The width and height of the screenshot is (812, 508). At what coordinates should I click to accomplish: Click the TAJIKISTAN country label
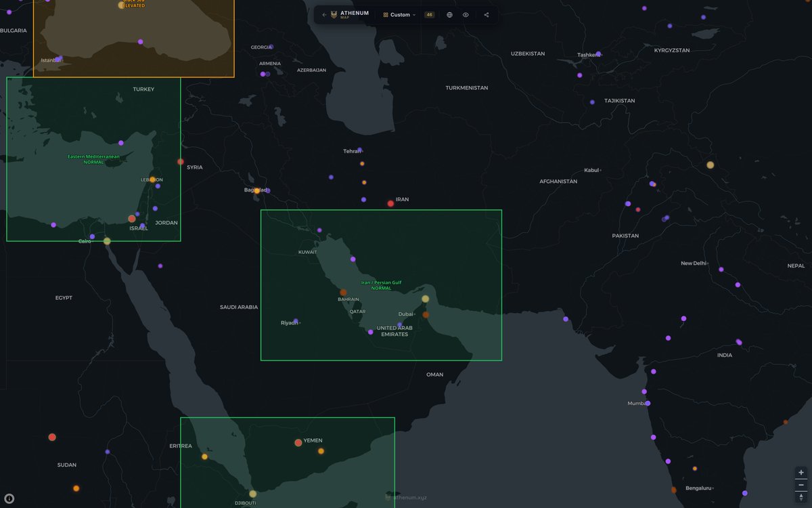[x=620, y=101]
